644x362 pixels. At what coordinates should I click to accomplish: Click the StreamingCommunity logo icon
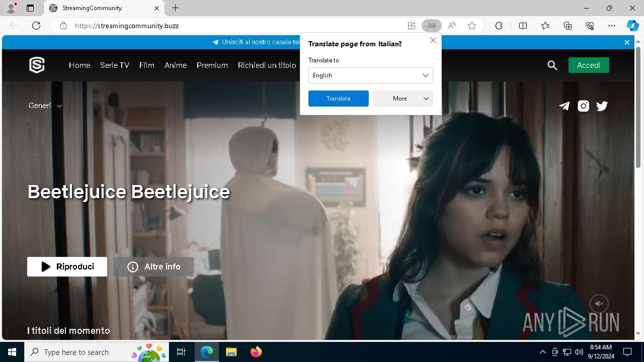pos(37,65)
